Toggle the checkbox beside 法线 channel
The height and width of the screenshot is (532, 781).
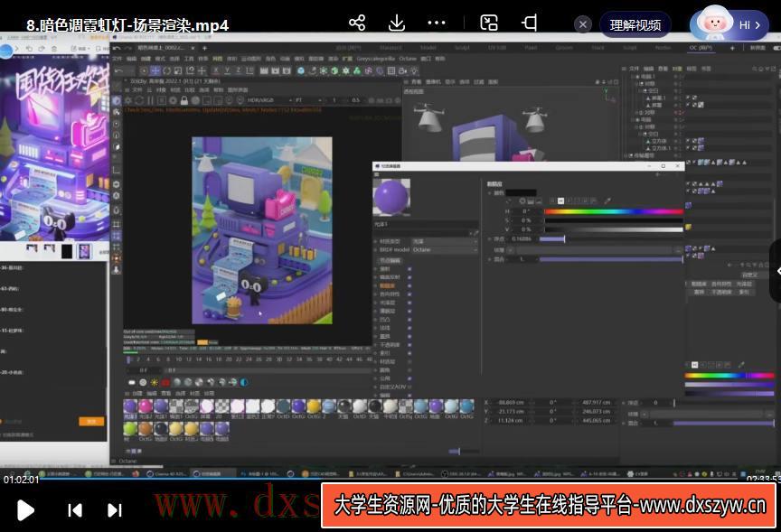tap(409, 328)
